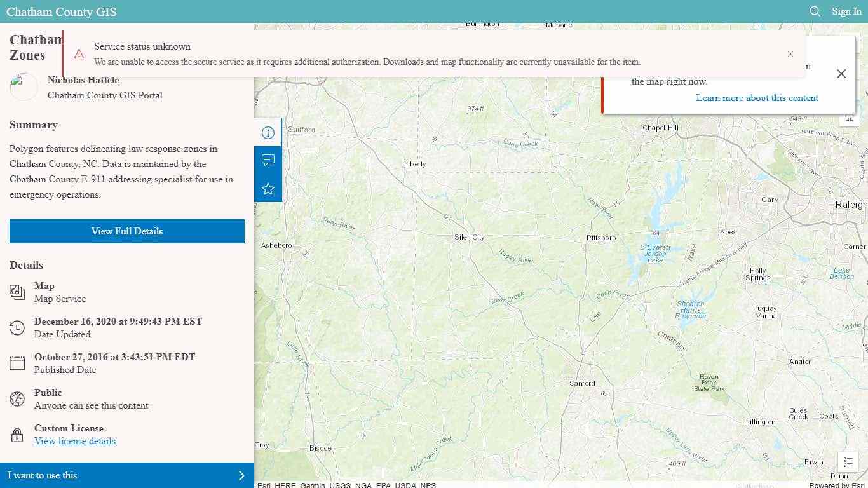868x488 pixels.
Task: Select the comments speech-bubble icon
Action: (x=268, y=159)
